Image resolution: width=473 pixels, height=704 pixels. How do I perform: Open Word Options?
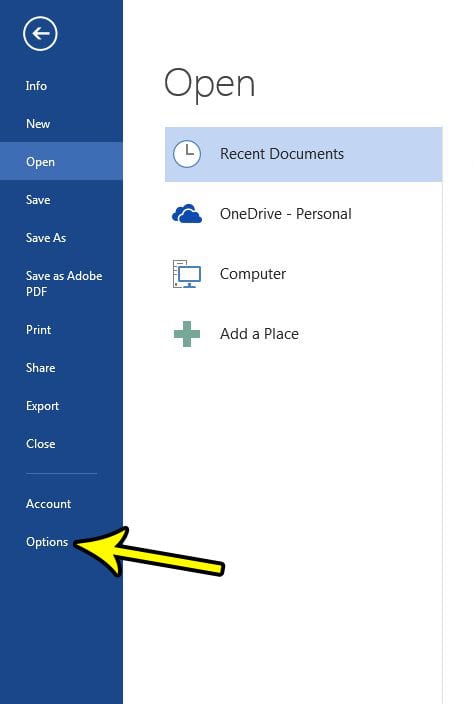pos(47,542)
